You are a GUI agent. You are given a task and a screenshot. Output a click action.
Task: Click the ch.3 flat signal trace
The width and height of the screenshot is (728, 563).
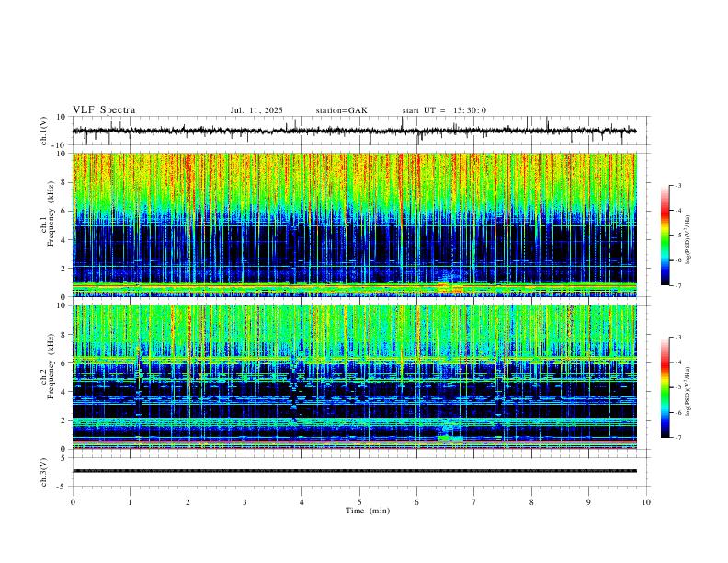(x=354, y=471)
